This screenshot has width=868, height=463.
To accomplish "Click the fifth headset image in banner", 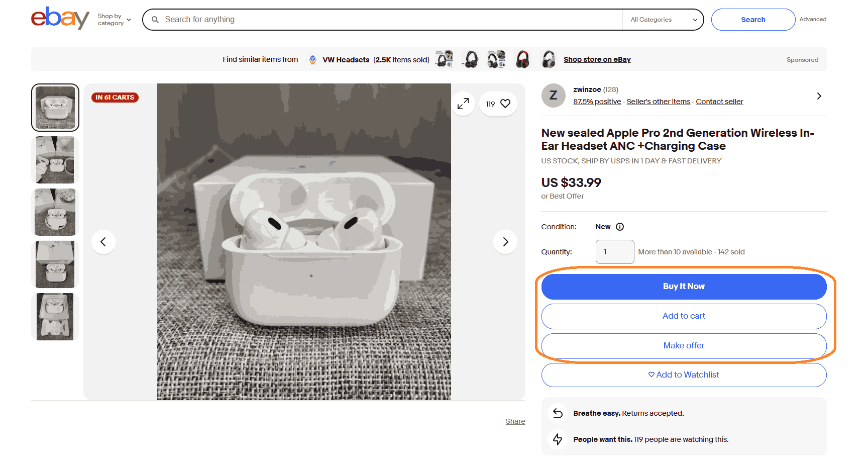I will (x=549, y=59).
